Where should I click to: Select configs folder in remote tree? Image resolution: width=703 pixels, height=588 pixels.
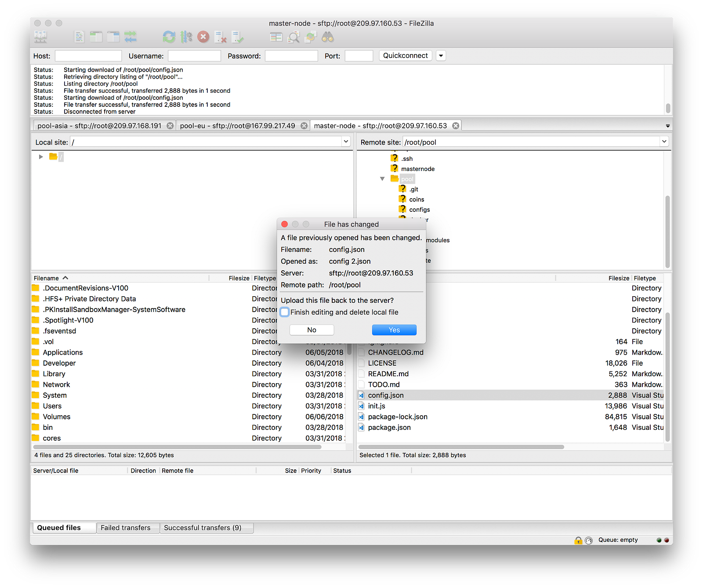[x=420, y=210]
